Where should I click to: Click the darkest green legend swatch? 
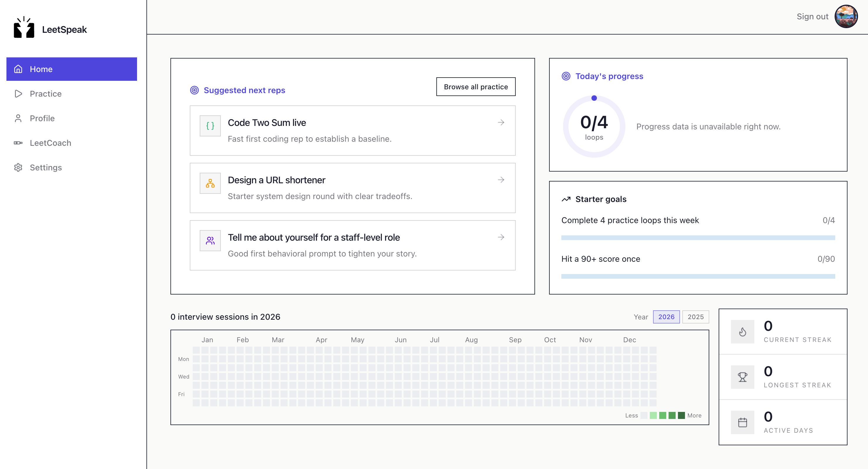click(681, 415)
